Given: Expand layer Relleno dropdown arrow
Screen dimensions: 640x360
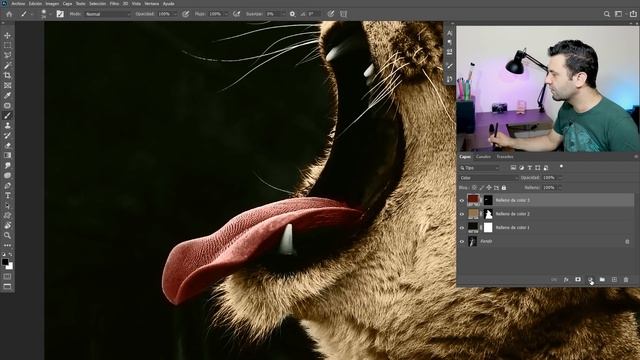Looking at the screenshot, I should click(560, 188).
